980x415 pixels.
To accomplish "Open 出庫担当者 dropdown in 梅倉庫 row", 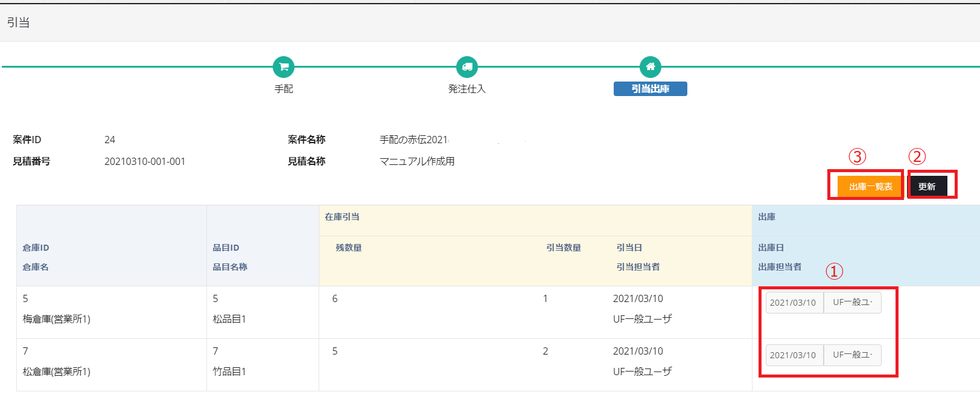I will click(x=852, y=303).
